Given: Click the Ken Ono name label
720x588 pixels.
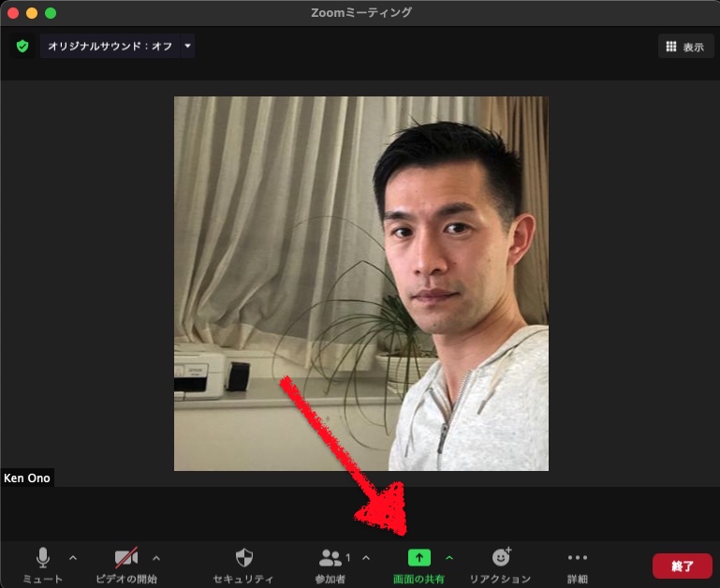Looking at the screenshot, I should pos(27,478).
